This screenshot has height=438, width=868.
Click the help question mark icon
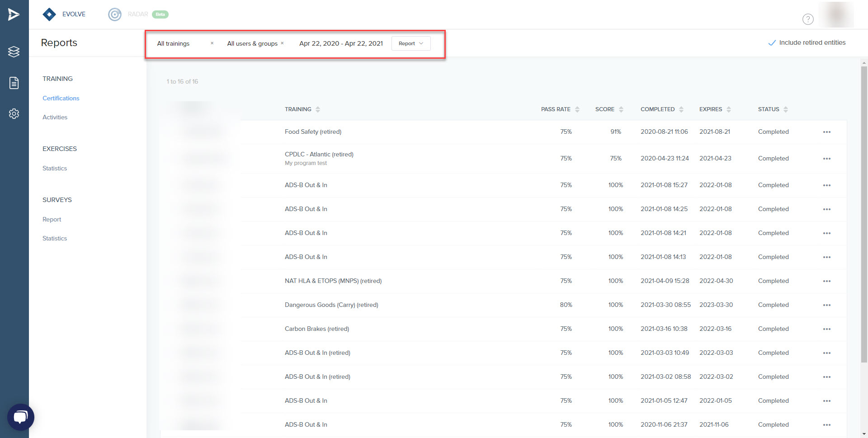click(x=807, y=19)
